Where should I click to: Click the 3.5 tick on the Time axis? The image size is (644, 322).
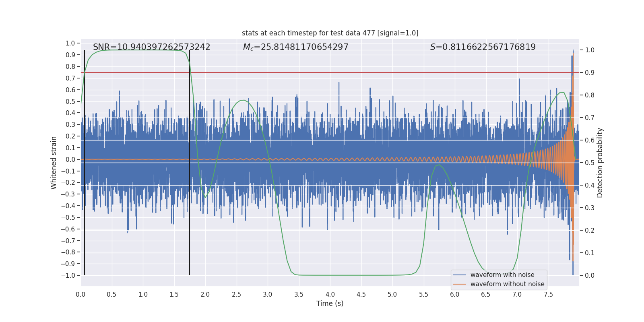[x=299, y=294]
